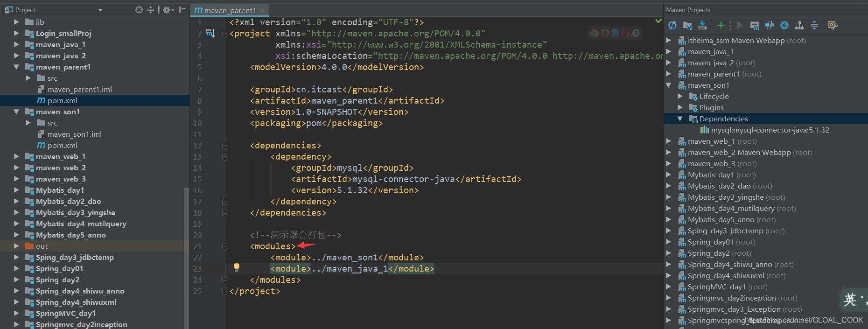Collapse maven_son1 in Maven Projects panel

[668, 85]
